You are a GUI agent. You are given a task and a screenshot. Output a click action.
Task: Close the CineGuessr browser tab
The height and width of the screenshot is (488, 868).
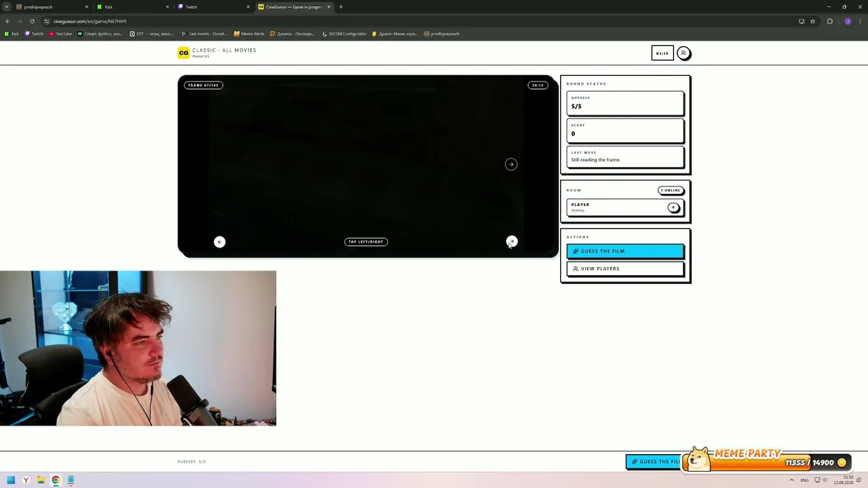pyautogui.click(x=329, y=7)
